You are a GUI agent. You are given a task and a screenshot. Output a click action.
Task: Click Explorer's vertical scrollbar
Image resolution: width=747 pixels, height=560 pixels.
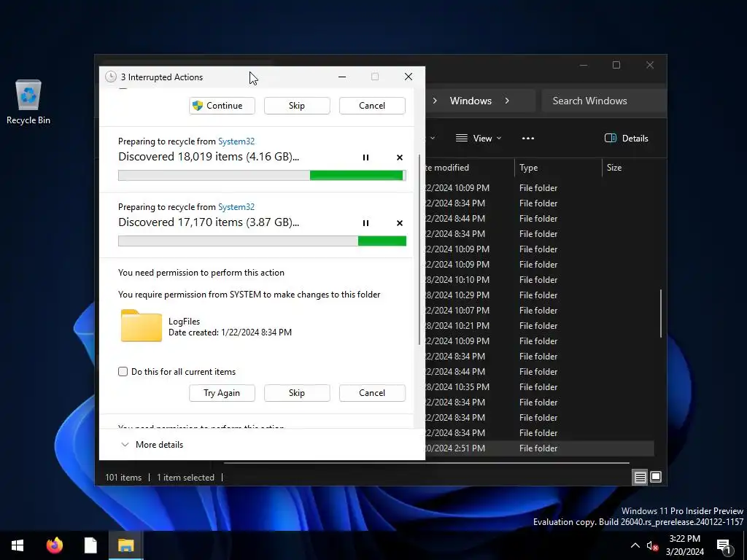661,314
